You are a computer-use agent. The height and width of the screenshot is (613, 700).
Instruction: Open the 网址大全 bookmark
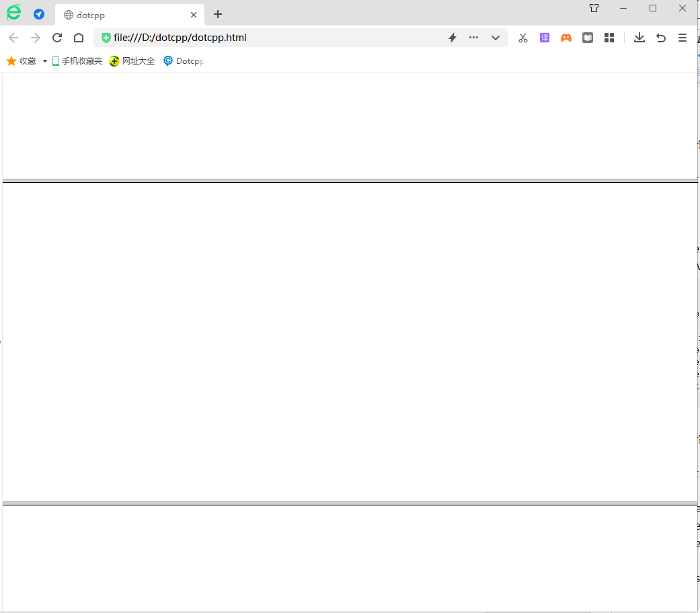coord(132,61)
